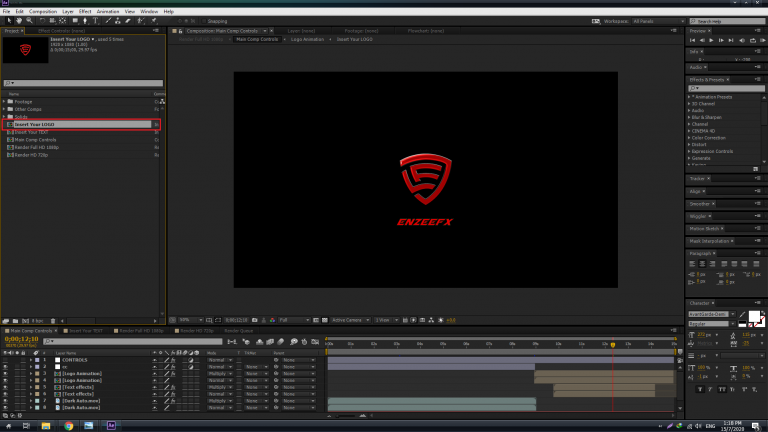The image size is (768, 432).
Task: Click the Graph Editor icon in timeline
Action: [315, 341]
